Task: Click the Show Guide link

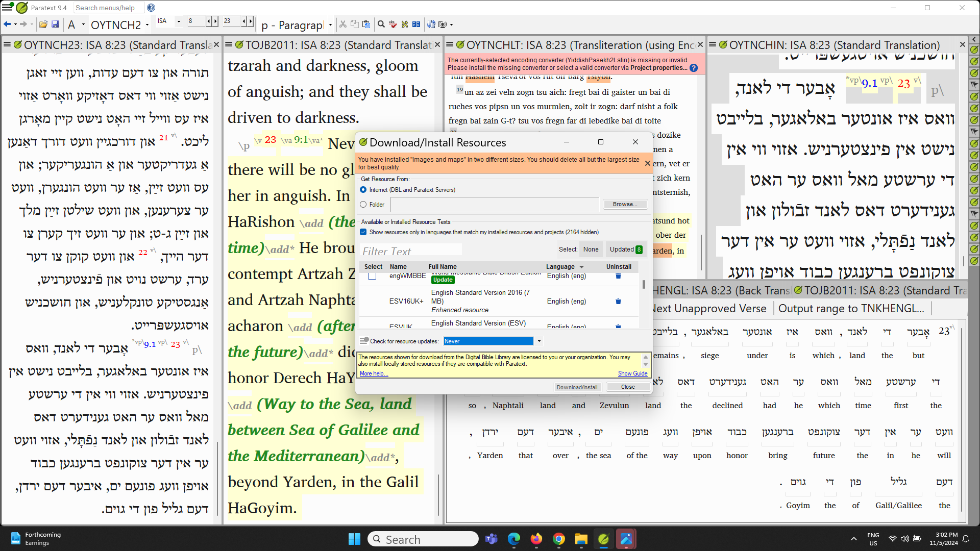Action: coord(632,373)
